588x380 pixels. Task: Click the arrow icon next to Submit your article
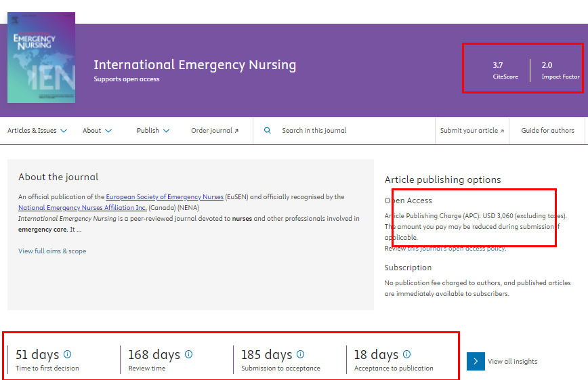[x=502, y=131]
